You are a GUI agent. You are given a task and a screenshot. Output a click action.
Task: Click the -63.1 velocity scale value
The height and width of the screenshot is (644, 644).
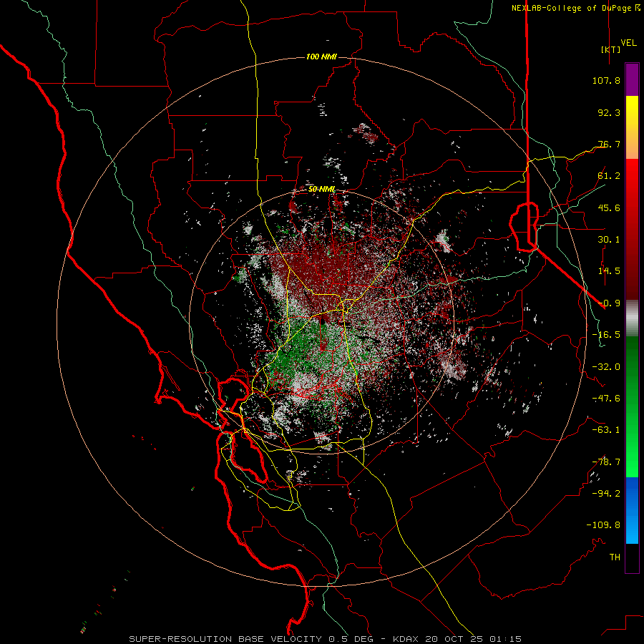click(x=606, y=430)
